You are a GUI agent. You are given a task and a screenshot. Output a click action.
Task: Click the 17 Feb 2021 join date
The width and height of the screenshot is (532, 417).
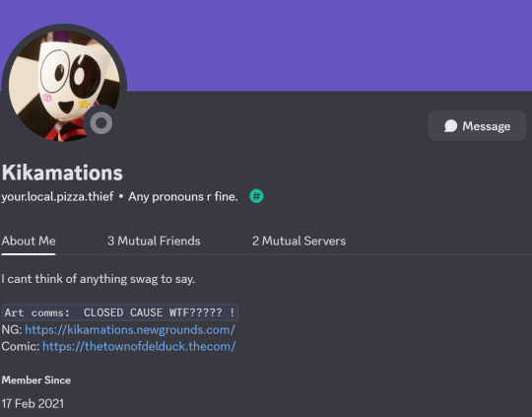tap(33, 404)
